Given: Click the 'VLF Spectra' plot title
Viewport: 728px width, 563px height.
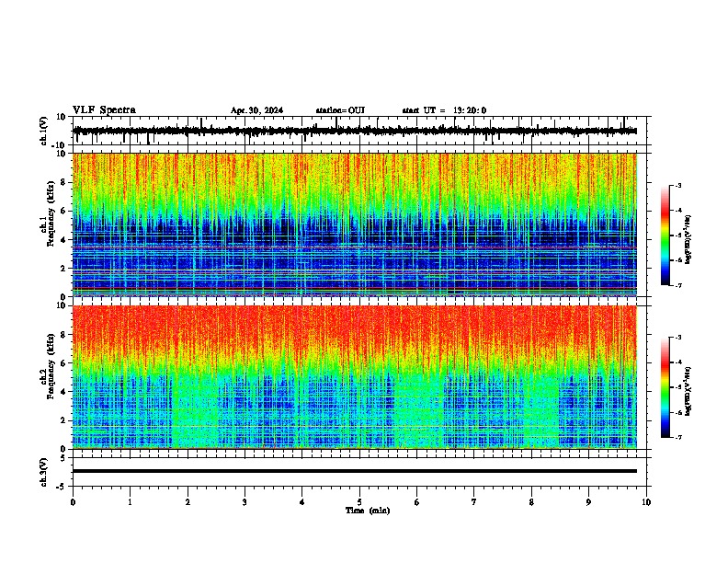Looking at the screenshot, I should 104,110.
